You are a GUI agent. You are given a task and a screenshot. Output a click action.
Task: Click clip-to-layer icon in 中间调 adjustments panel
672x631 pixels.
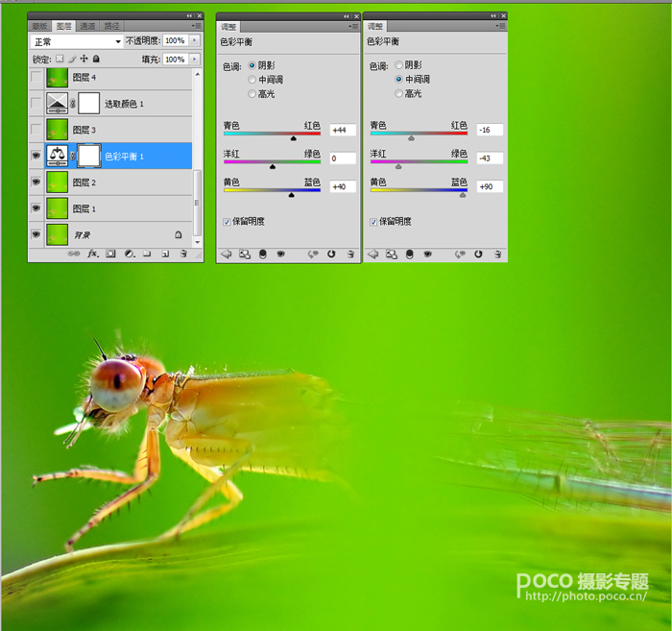click(410, 255)
